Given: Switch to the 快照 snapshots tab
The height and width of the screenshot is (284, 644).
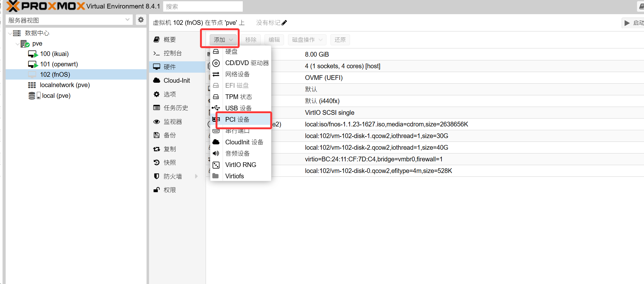Looking at the screenshot, I should click(x=170, y=163).
